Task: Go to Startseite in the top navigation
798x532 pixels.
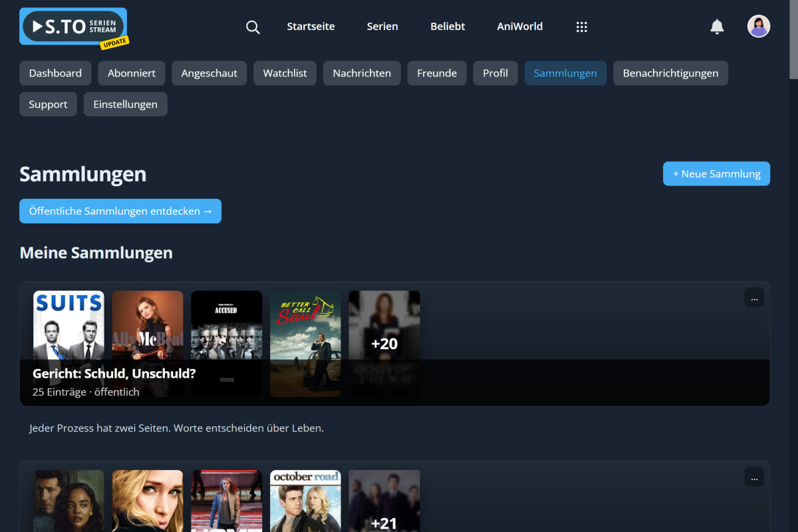Action: [x=311, y=27]
